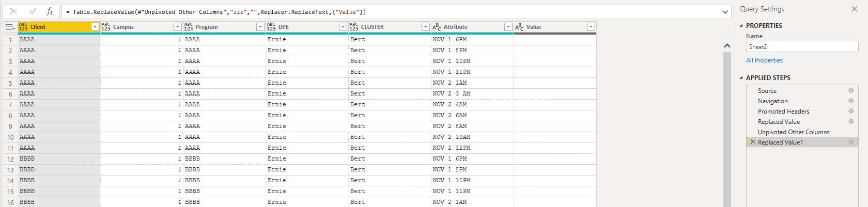Click scroll up arrow of data grid
The width and height of the screenshot is (868, 207).
727,46
